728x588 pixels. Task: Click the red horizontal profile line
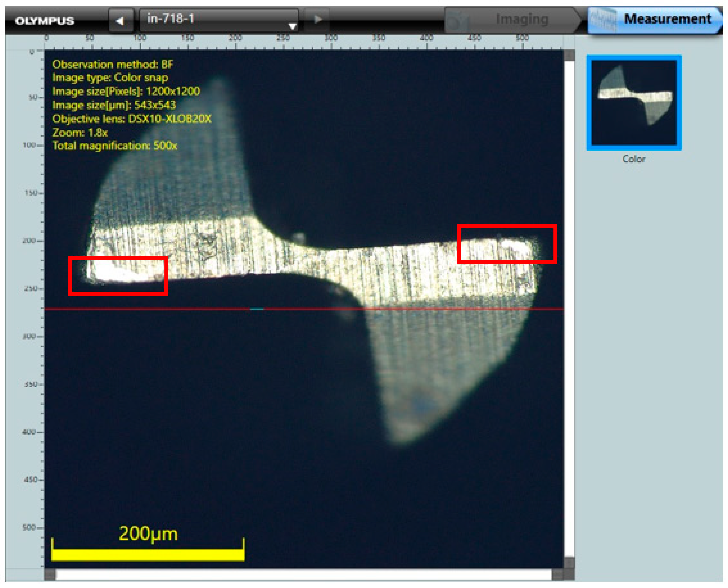tap(135, 309)
